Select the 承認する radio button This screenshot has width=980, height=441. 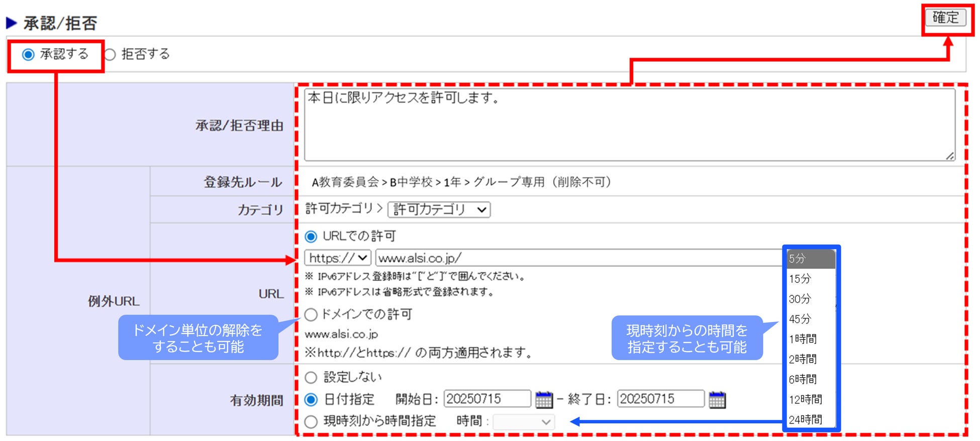[x=28, y=54]
